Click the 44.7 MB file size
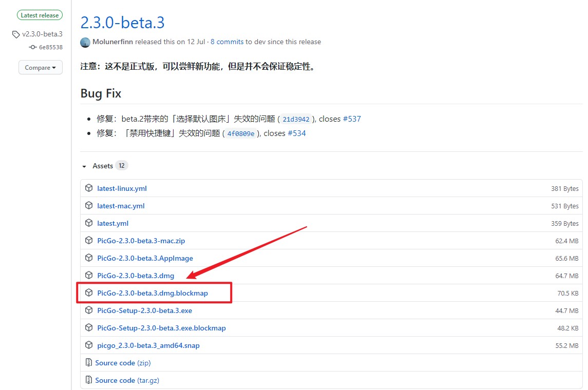Image resolution: width=588 pixels, height=390 pixels. pyautogui.click(x=566, y=310)
